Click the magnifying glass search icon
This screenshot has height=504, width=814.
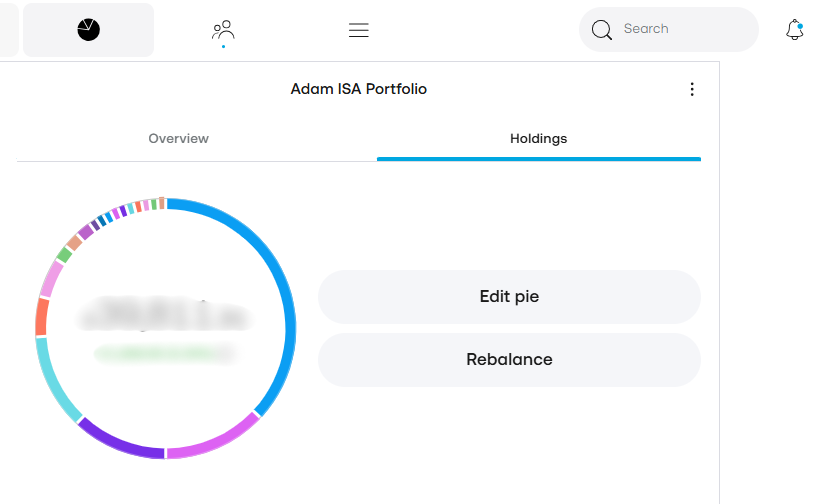pyautogui.click(x=601, y=30)
